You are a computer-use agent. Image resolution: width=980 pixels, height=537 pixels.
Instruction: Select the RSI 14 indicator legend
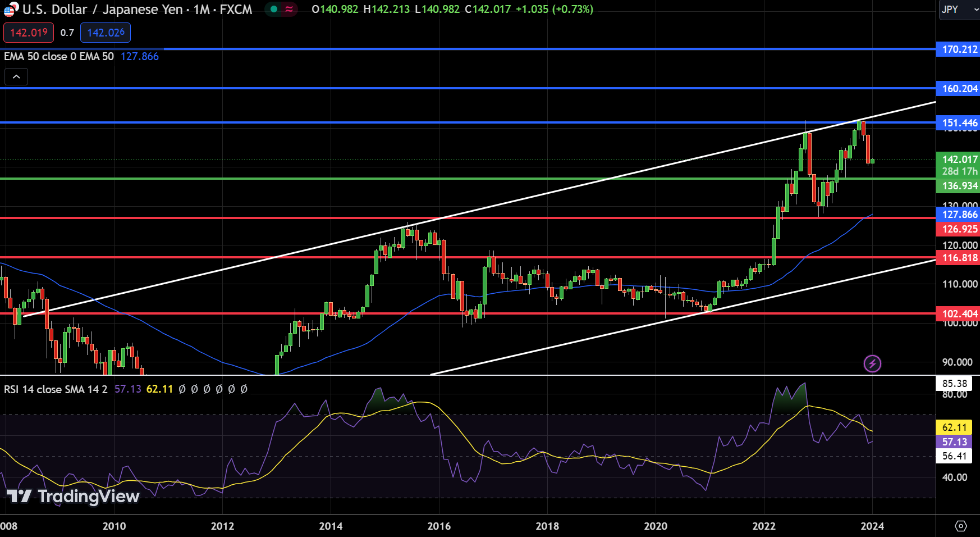[56, 389]
